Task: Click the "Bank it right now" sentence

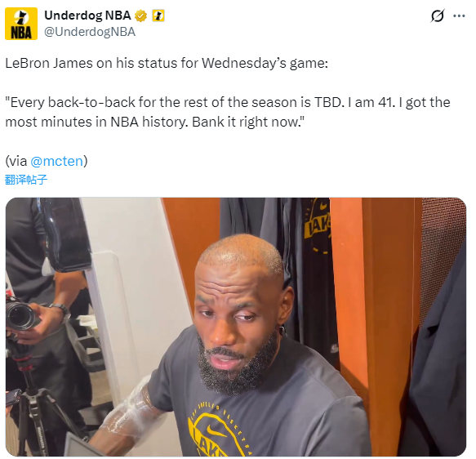Action: point(248,122)
